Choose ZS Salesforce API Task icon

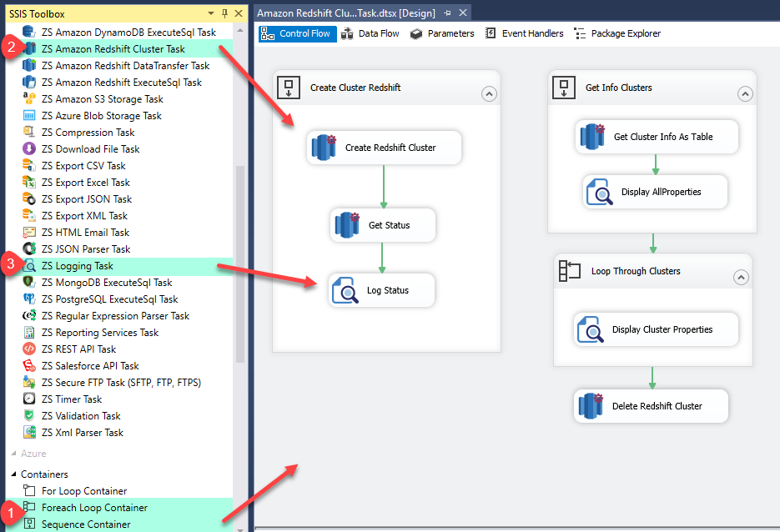(29, 366)
